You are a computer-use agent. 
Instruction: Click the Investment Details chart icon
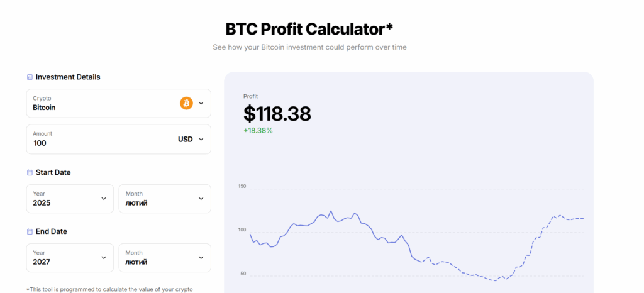(x=30, y=77)
